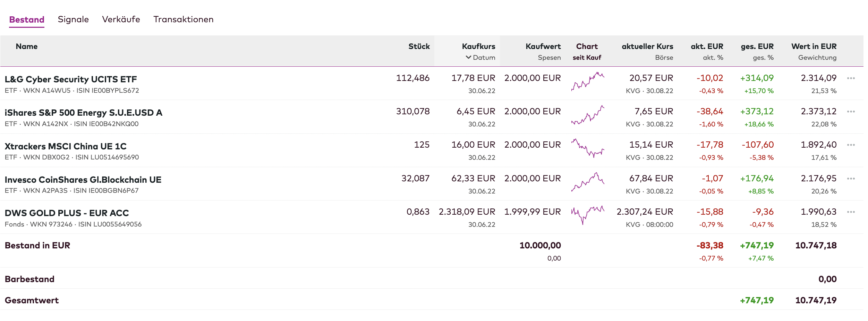Open mini chart for iShares Energy ETF
The height and width of the screenshot is (321, 868).
coord(588,115)
